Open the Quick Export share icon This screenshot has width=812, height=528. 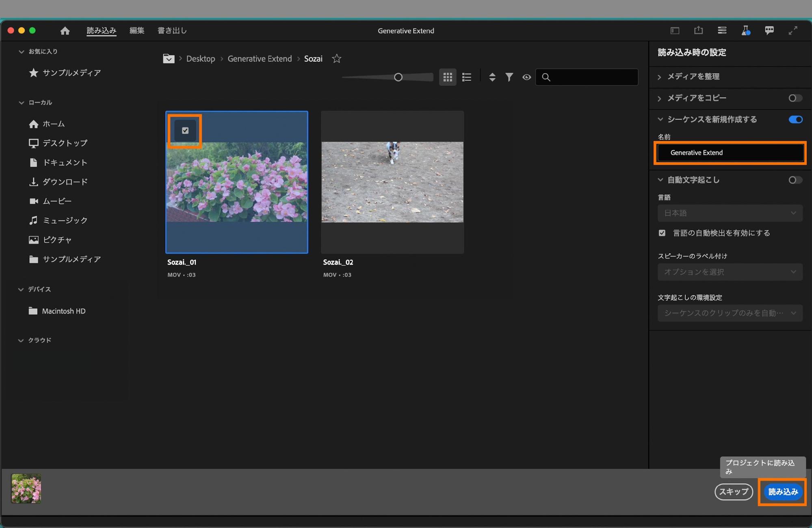[698, 30]
